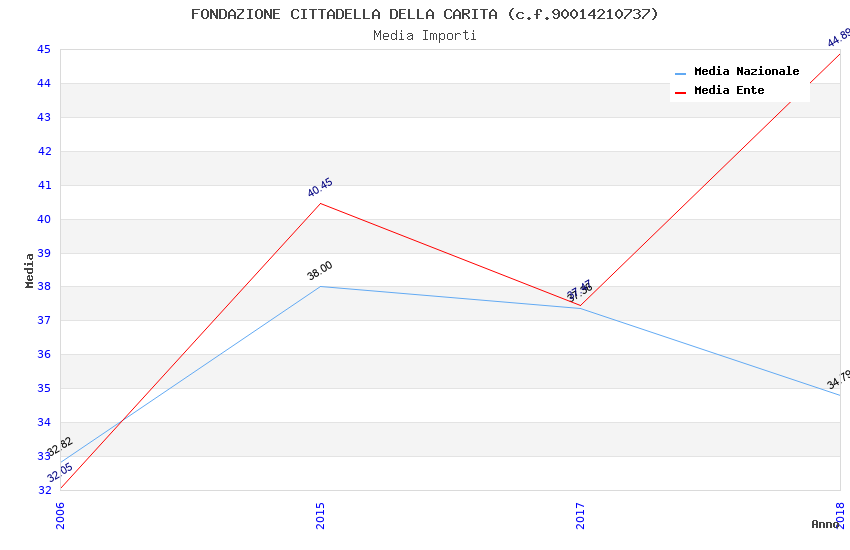
Task: Click the 32.05 data point label
Action: coord(60,473)
